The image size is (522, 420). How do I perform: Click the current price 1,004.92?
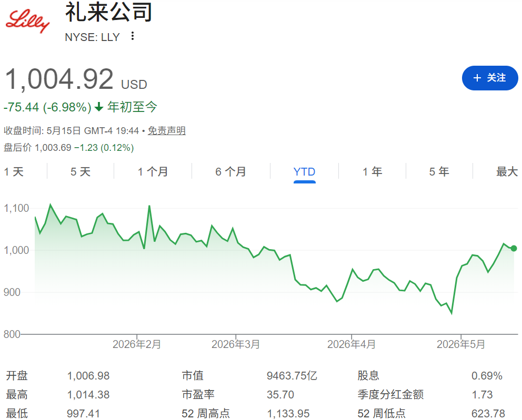coord(59,79)
